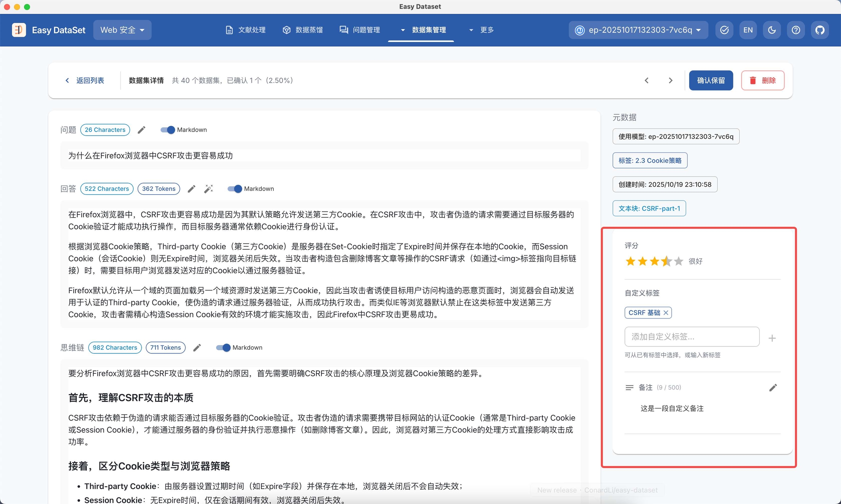Set the rating to five stars
Viewport: 841px width, 504px height.
pos(679,261)
